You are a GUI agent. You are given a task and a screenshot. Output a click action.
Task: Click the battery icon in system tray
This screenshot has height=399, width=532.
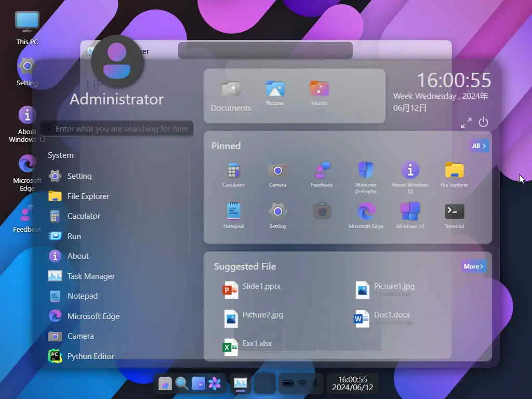click(288, 383)
